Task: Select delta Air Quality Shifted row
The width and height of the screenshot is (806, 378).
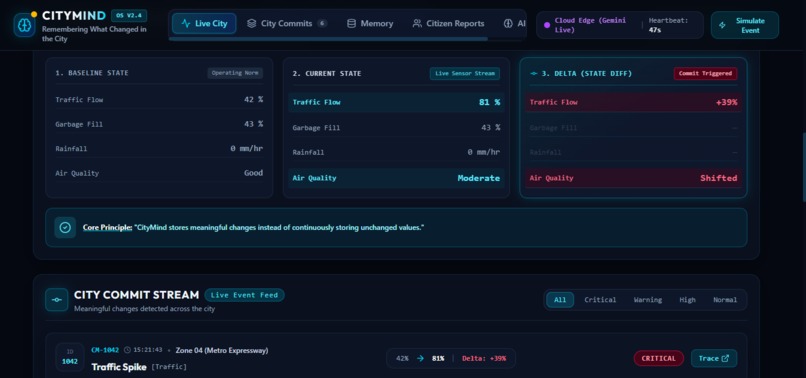Action: [633, 178]
